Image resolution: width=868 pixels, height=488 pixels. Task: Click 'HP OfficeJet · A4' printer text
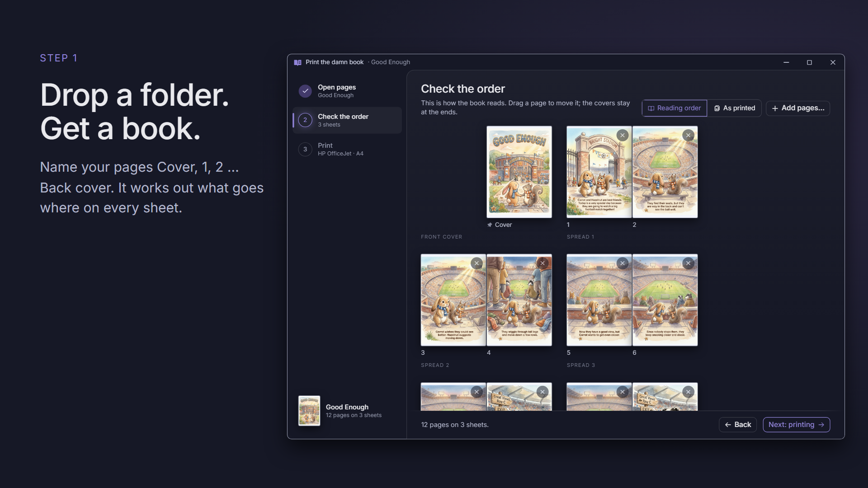click(x=340, y=154)
